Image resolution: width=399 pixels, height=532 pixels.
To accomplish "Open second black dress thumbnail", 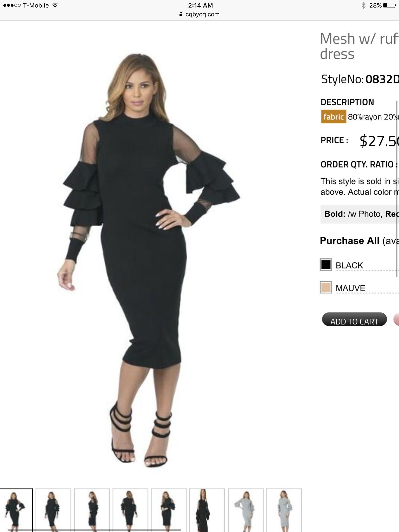I will [x=53, y=510].
